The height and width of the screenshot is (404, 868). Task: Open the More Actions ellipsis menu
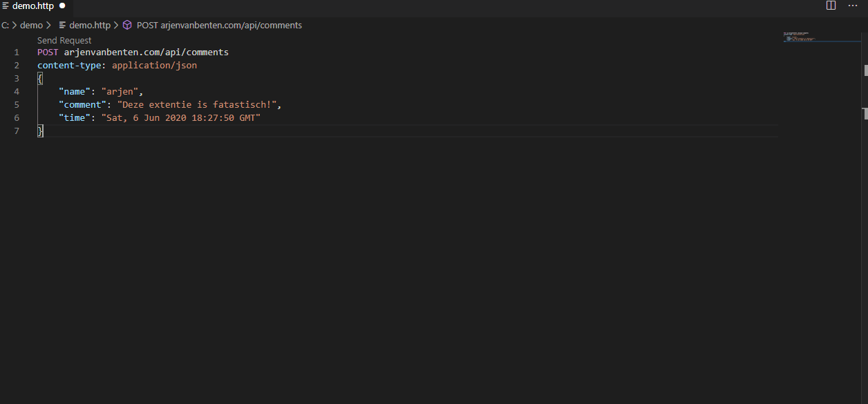point(852,6)
